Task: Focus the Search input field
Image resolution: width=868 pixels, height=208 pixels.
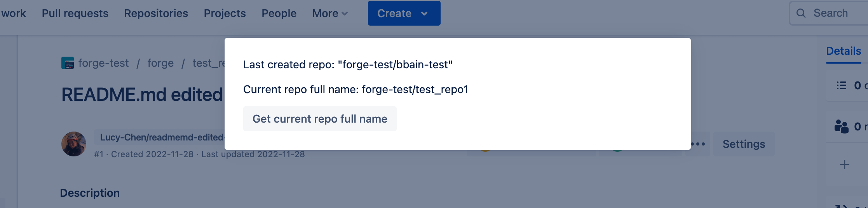Action: point(835,13)
